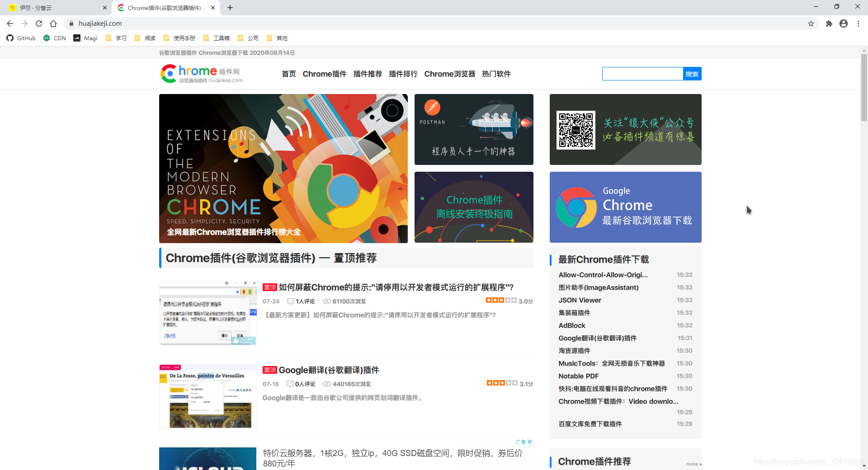Close the advertisement with the X
Viewport: 868px width, 470px height.
(x=529, y=442)
